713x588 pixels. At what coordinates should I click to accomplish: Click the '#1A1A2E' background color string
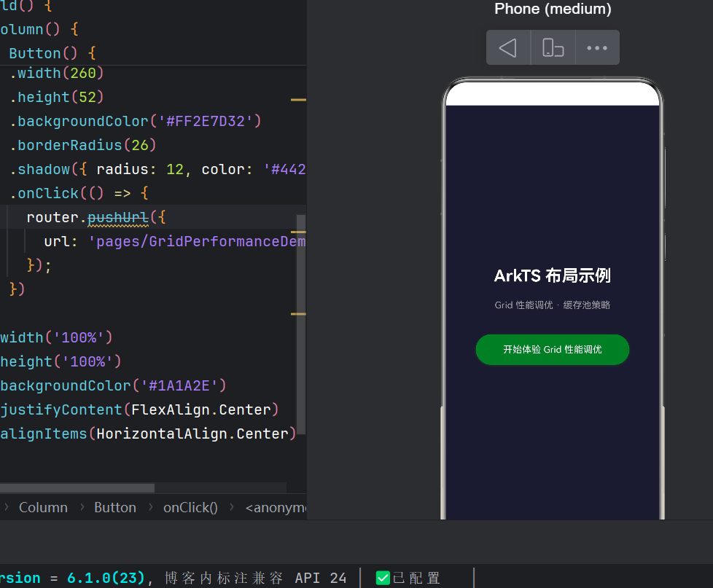[179, 385]
